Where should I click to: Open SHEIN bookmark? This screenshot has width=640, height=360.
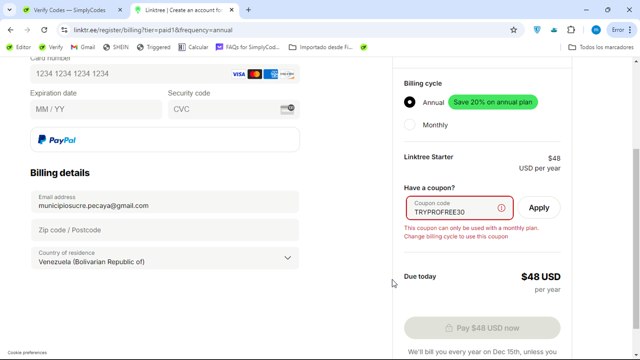tap(116, 47)
